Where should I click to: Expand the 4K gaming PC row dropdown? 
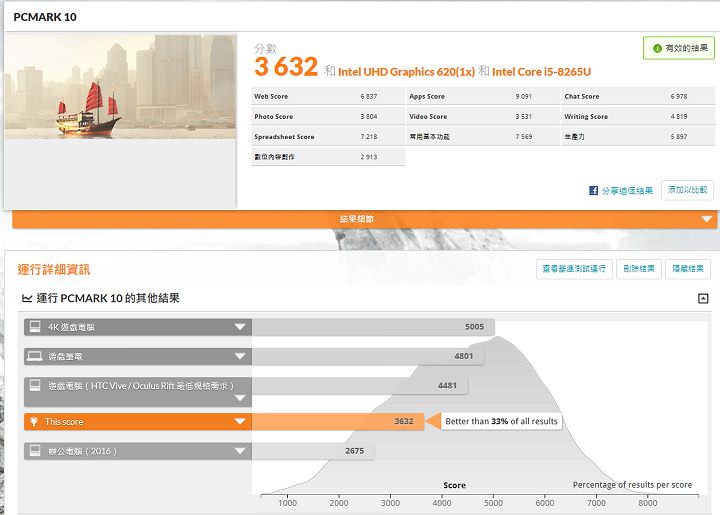point(240,327)
